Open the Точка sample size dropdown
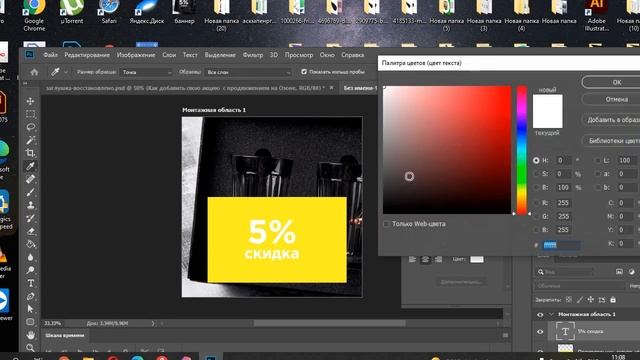The image size is (640, 360). click(x=146, y=72)
